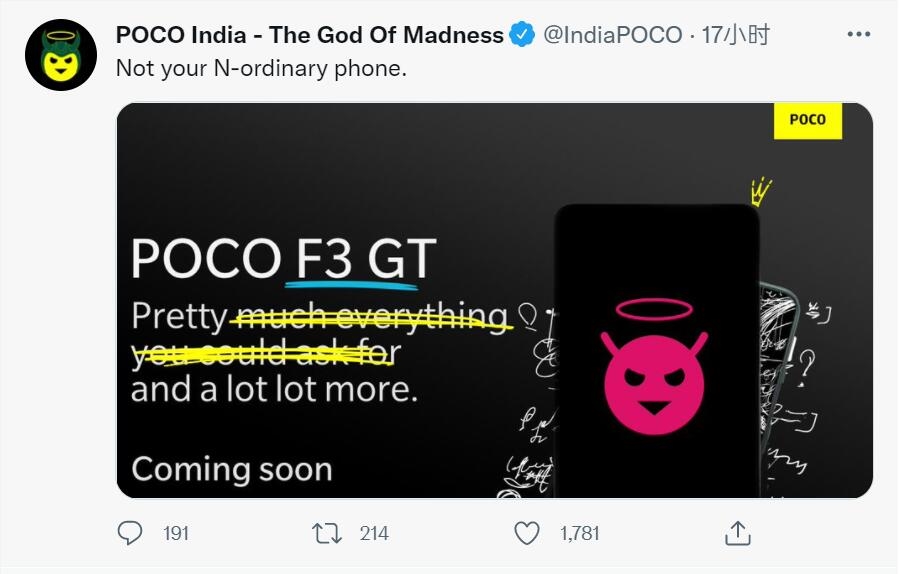Like the tweet with the heart icon

point(527,533)
